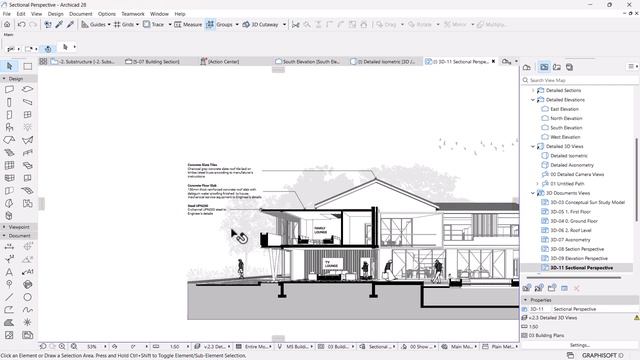Open the Layout Book icon in Navigator
The width and height of the screenshot is (640, 360).
[557, 67]
